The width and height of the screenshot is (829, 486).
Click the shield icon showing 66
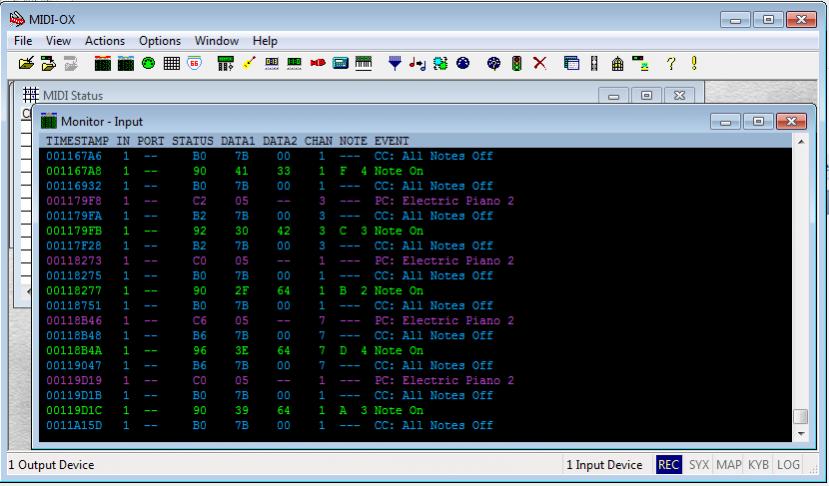pos(195,63)
